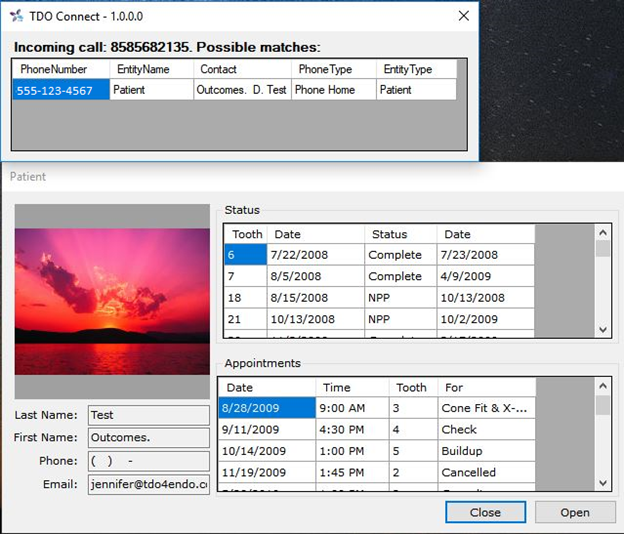Click the Email field

(147, 485)
